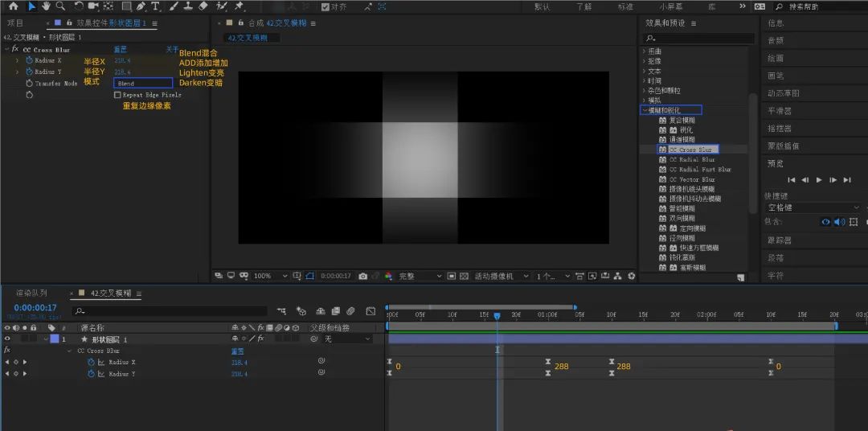Toggle Radius X stopwatch in the timeline
Image resolution: width=868 pixels, height=431 pixels.
click(x=92, y=362)
